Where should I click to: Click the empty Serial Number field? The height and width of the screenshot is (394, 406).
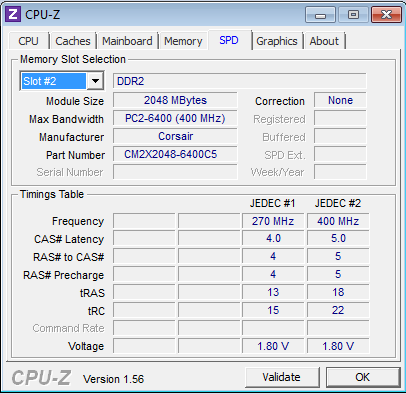(175, 172)
